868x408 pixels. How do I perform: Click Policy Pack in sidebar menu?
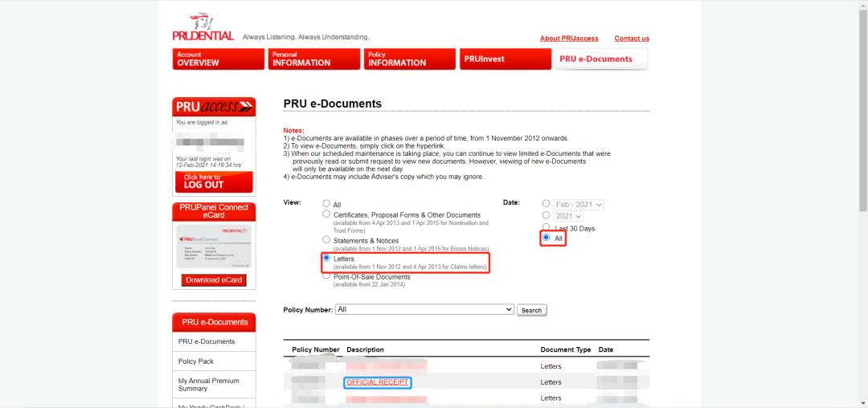click(196, 361)
